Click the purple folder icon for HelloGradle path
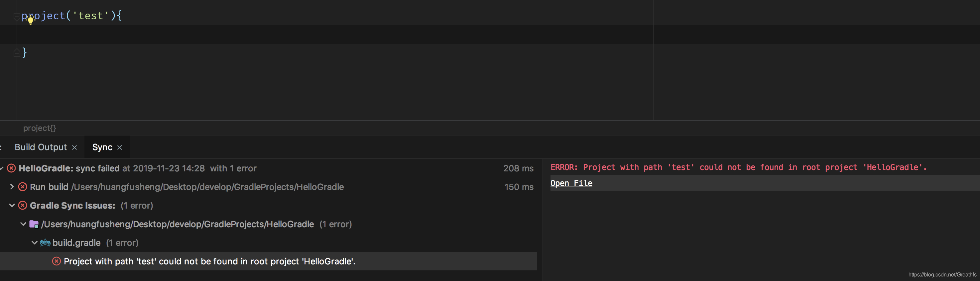 click(34, 224)
